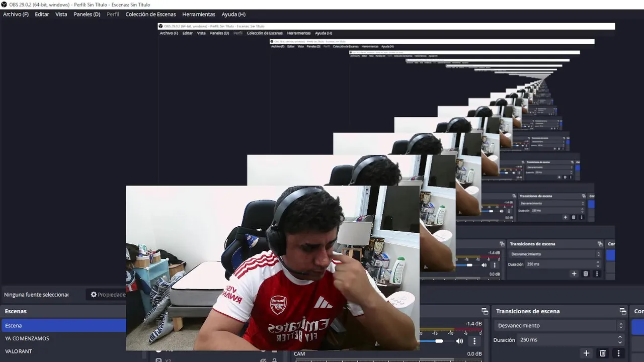Screen dimensions: 644x362
Task: Open transition three-dot properties menu
Action: pos(618,353)
